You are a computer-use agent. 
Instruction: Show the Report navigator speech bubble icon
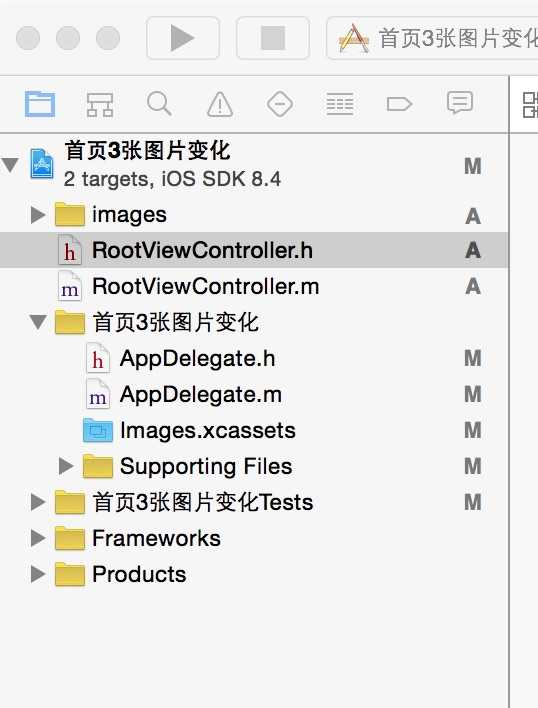tap(459, 103)
